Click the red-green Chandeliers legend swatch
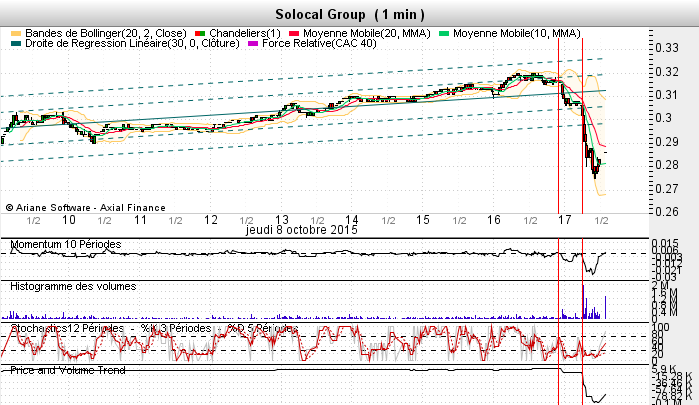Image resolution: width=699 pixels, height=405 pixels. coord(200,34)
